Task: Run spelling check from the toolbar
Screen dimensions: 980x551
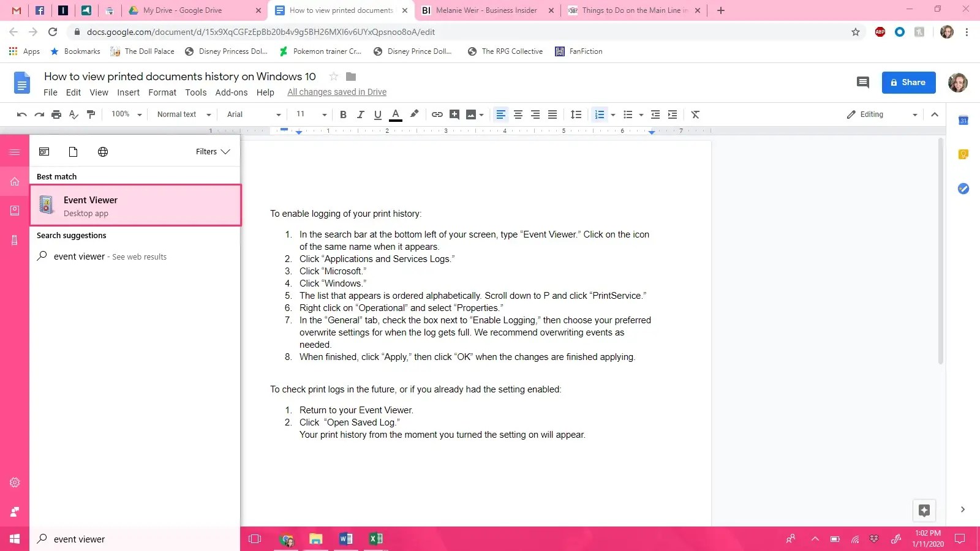Action: coord(73,114)
